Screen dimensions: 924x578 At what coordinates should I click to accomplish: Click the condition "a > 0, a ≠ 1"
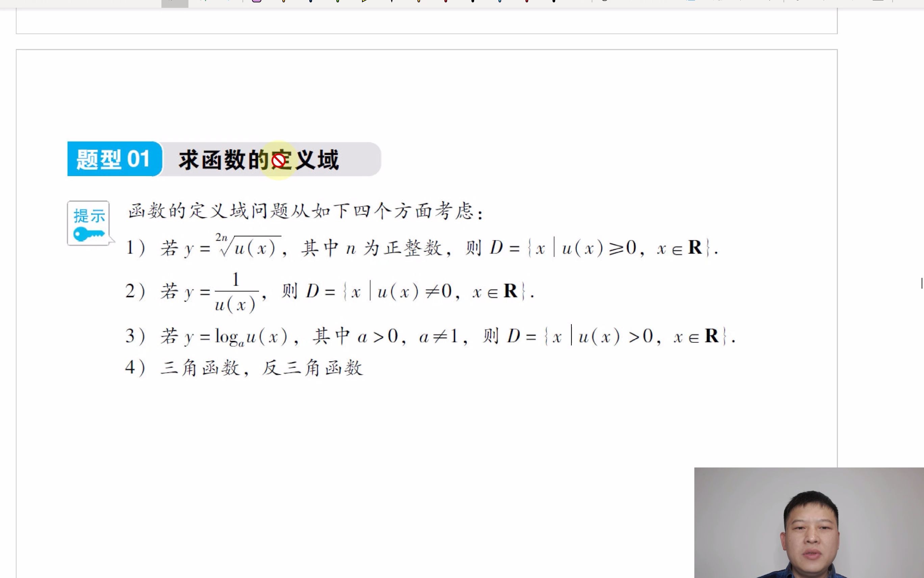[408, 336]
